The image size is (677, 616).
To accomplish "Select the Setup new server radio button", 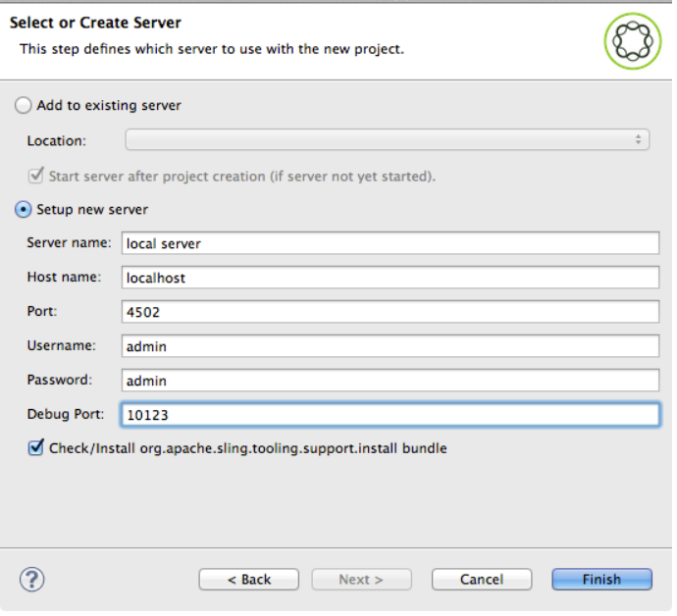I will point(23,210).
